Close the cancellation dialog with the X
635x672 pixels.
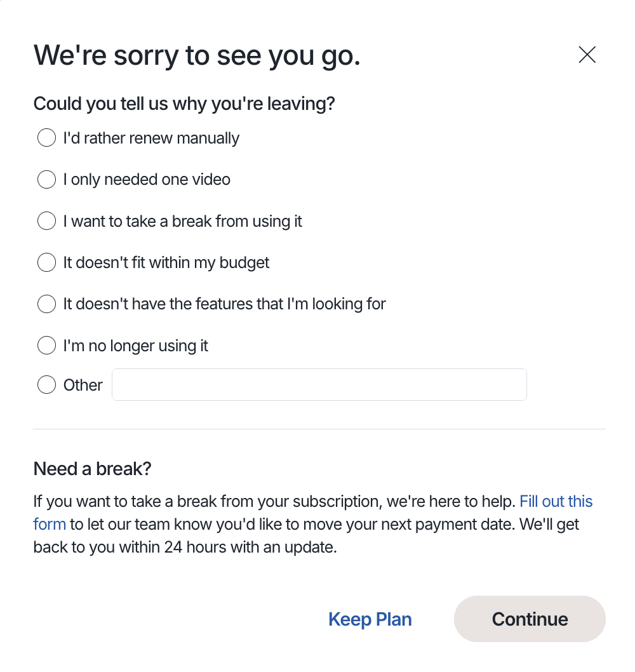[587, 55]
